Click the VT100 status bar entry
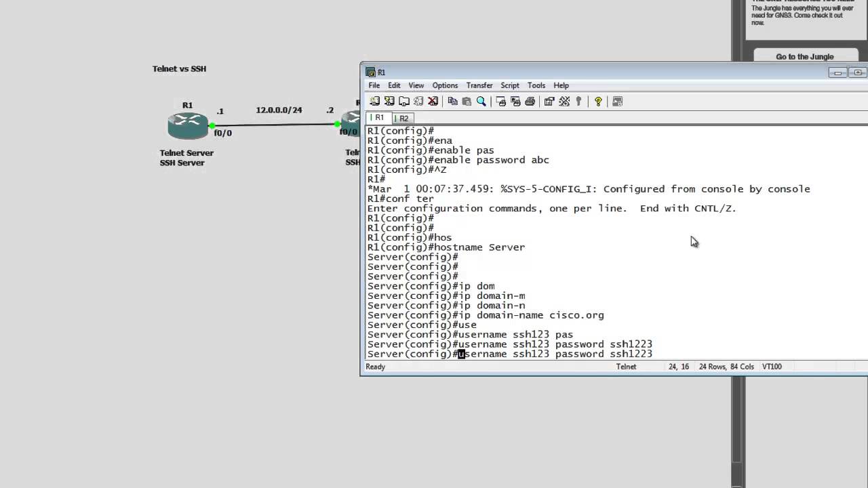Image resolution: width=868 pixels, height=488 pixels. tap(772, 367)
